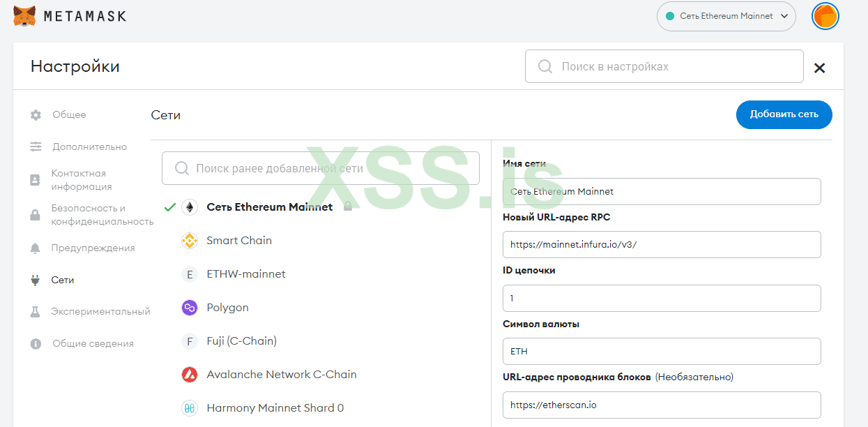This screenshot has width=868, height=427.
Task: Click the lock icon beside Ethereum Mainnet
Action: (347, 207)
